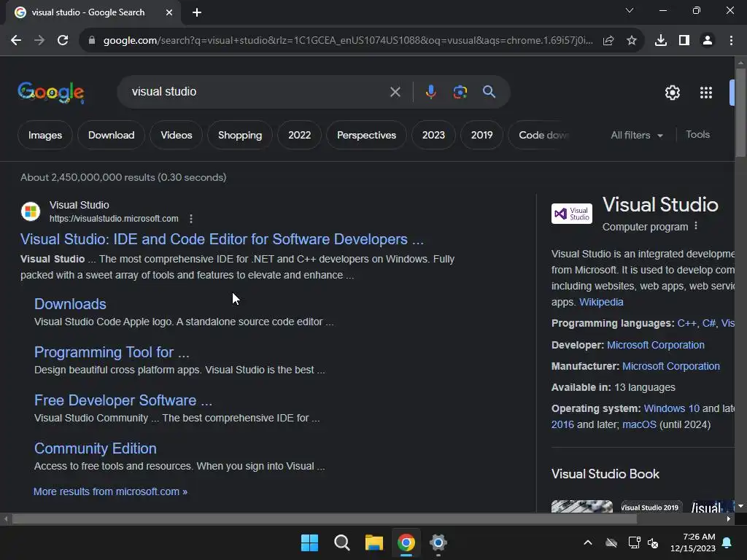Open macOS operating system link

(x=639, y=424)
